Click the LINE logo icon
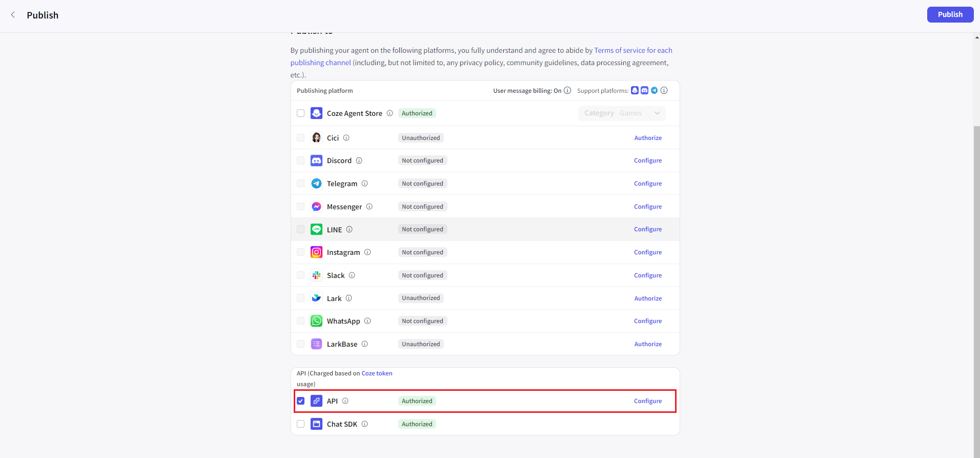This screenshot has width=980, height=458. tap(317, 229)
